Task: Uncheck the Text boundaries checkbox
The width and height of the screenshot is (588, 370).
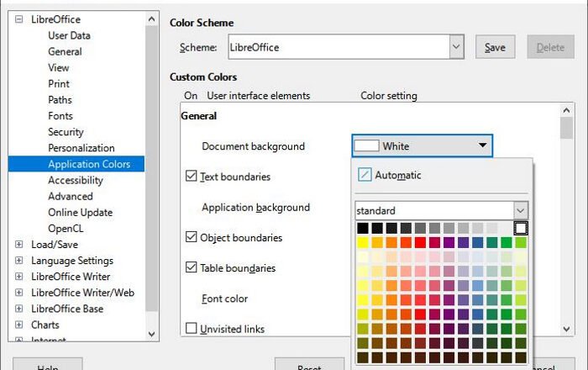Action: click(x=192, y=176)
